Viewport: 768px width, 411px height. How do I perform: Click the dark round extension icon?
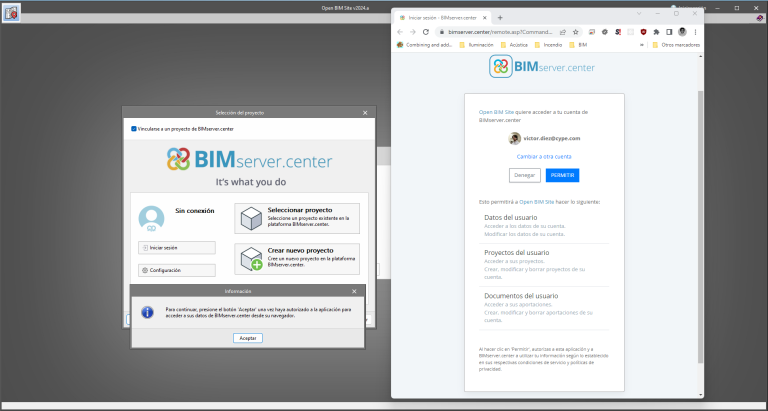pos(605,32)
